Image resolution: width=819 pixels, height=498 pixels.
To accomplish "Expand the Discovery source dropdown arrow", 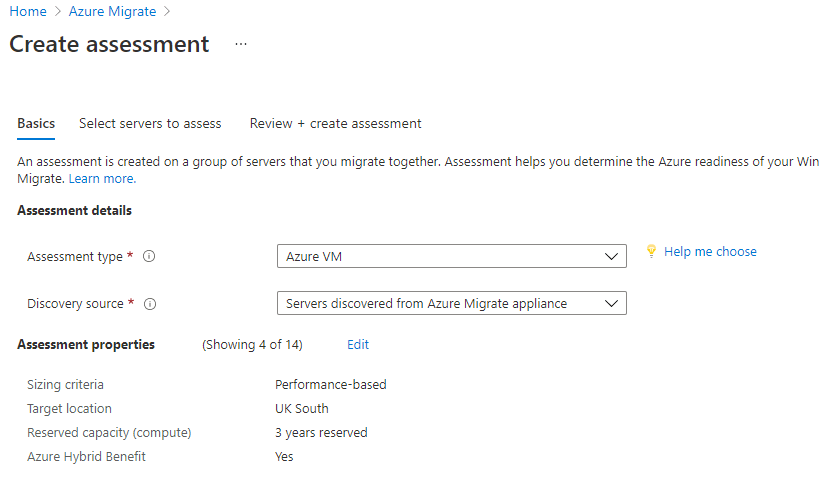I will coord(611,304).
